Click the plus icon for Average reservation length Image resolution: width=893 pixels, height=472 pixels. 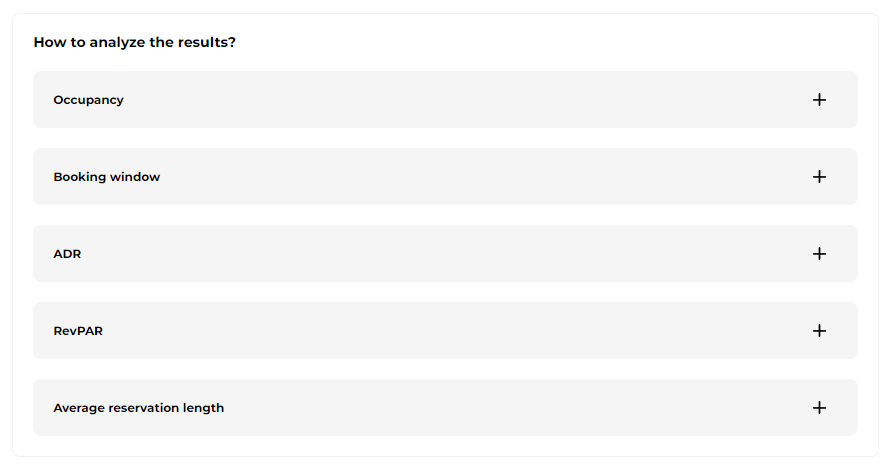point(819,408)
